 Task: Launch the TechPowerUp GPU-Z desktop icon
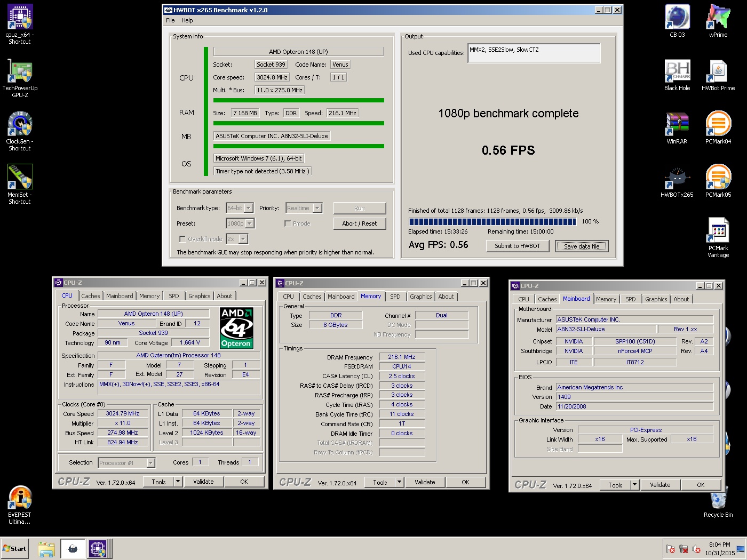point(20,78)
